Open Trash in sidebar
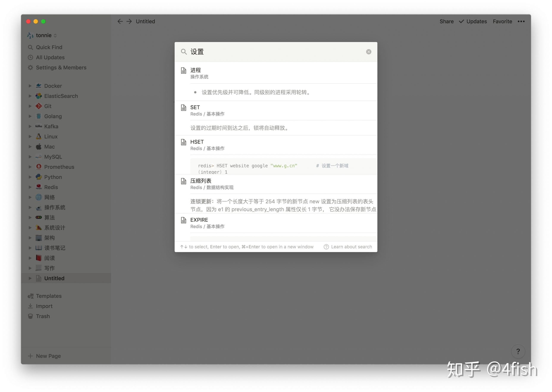552x392 pixels. coord(66,316)
